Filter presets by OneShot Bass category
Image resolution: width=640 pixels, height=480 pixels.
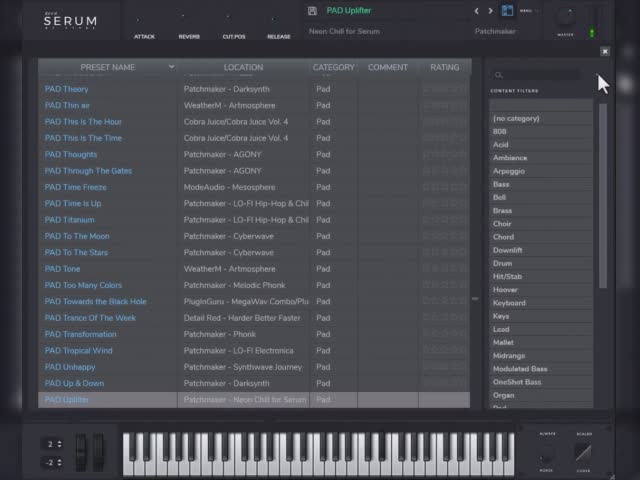tap(541, 382)
